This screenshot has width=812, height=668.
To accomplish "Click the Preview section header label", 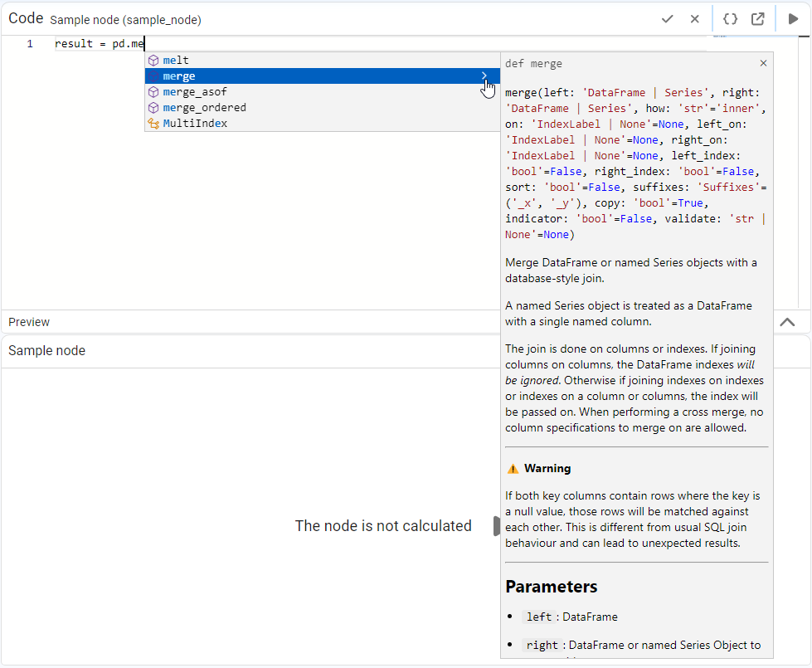I will (29, 322).
